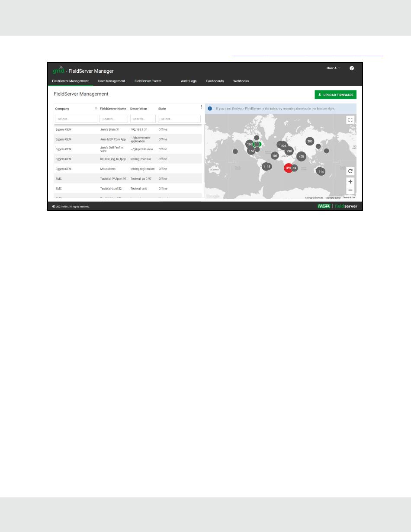This screenshot has height=532, width=411.
Task: Open table column options menu
Action: tap(201, 107)
